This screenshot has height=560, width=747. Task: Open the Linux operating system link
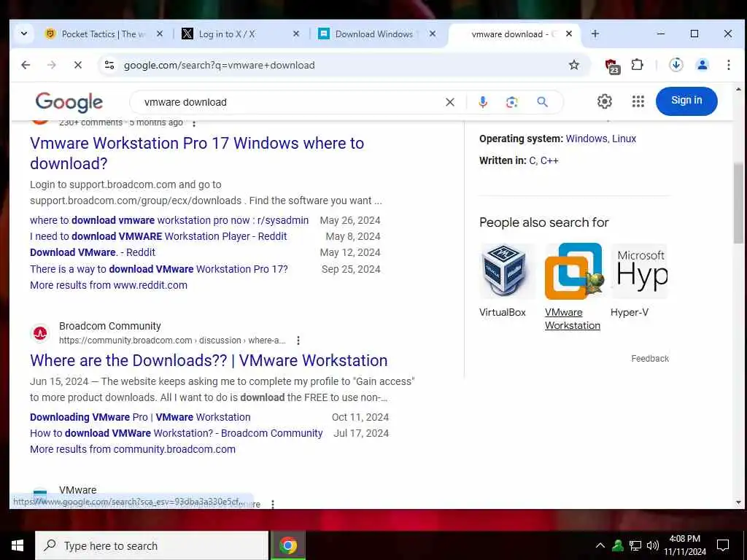(x=624, y=139)
